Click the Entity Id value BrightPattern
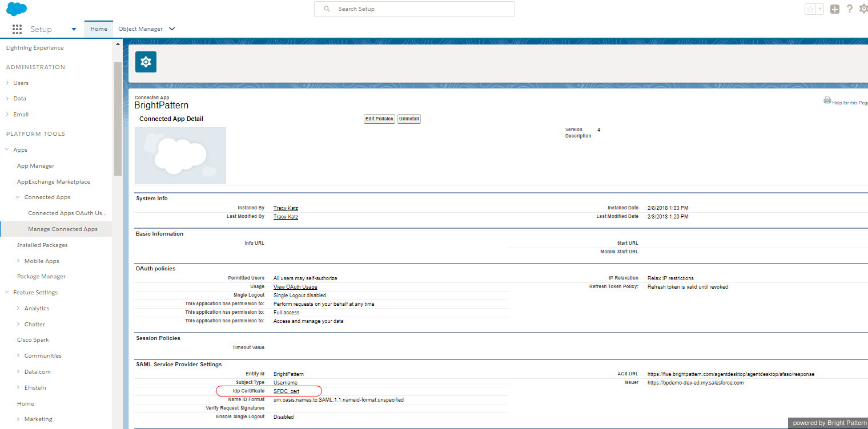This screenshot has height=429, width=868. click(x=288, y=374)
